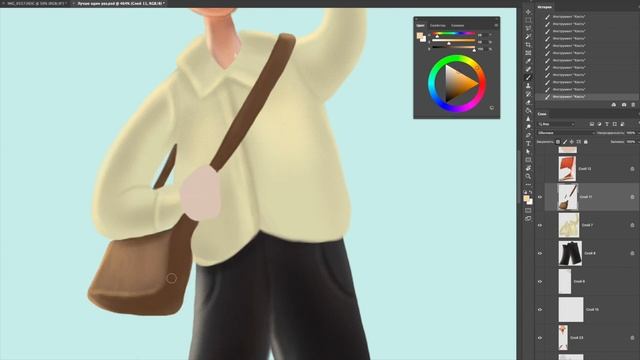
Task: Create new document from current history state
Action: tap(613, 105)
